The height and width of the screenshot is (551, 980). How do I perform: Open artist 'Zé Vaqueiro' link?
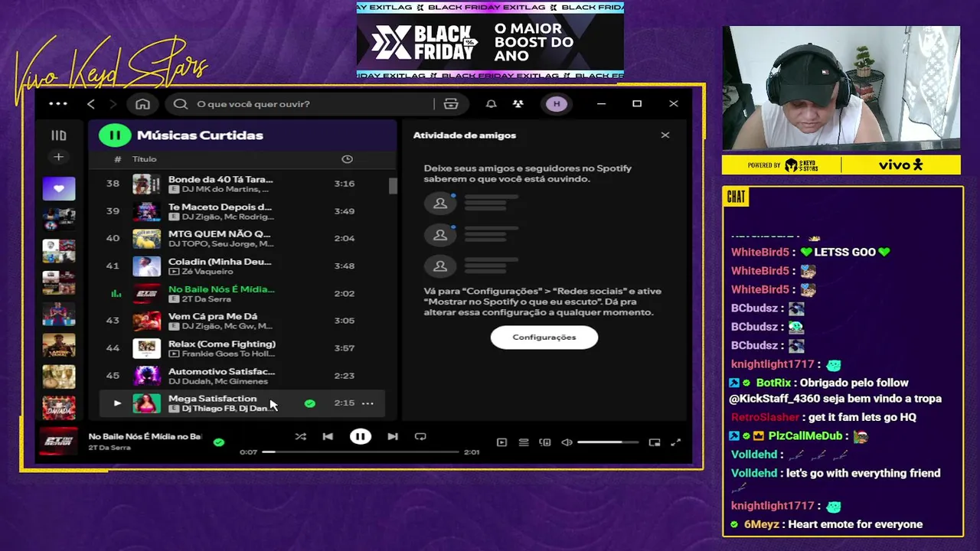coord(207,272)
